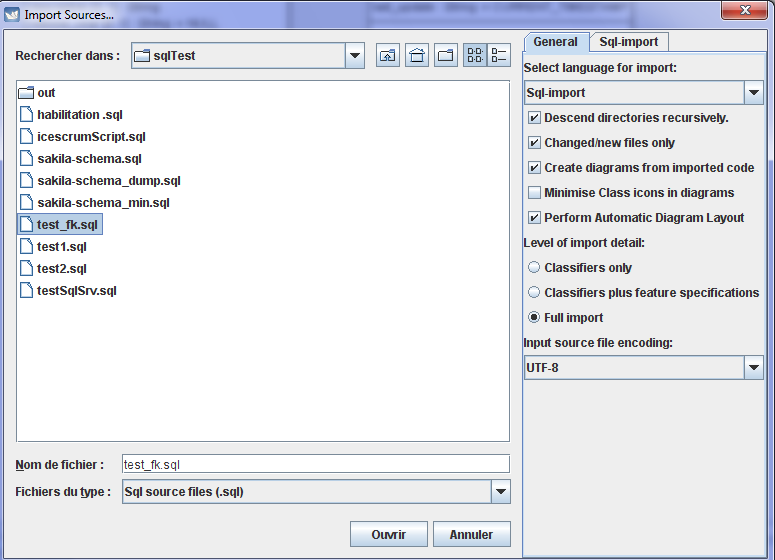The height and width of the screenshot is (560, 775).
Task: Select file name test1.sql
Action: tap(62, 247)
